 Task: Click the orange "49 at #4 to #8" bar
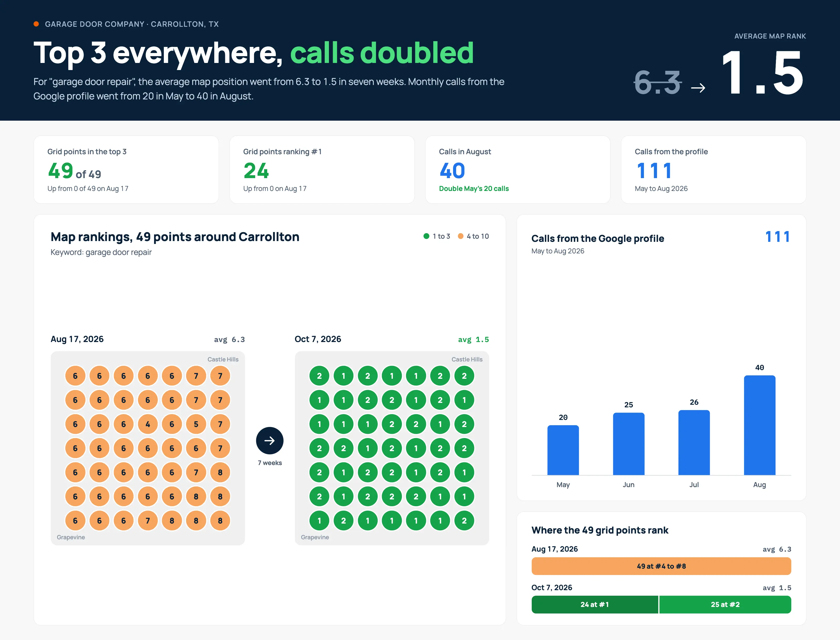pyautogui.click(x=661, y=566)
